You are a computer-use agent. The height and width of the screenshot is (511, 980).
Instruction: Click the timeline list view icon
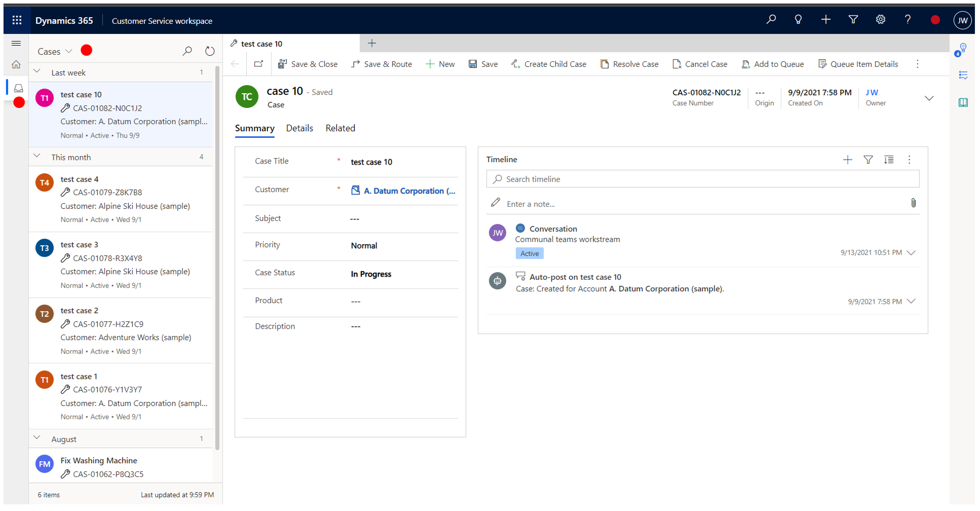pyautogui.click(x=888, y=160)
